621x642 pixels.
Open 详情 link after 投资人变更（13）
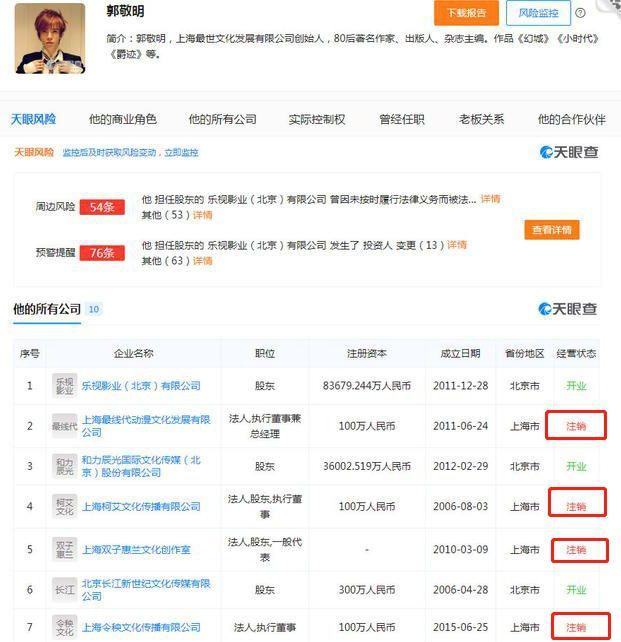(x=457, y=245)
